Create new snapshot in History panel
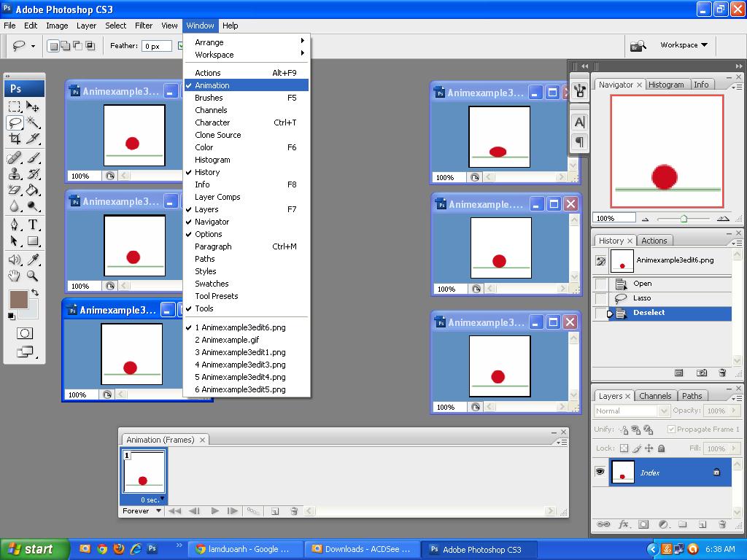747x560 pixels. [x=702, y=373]
